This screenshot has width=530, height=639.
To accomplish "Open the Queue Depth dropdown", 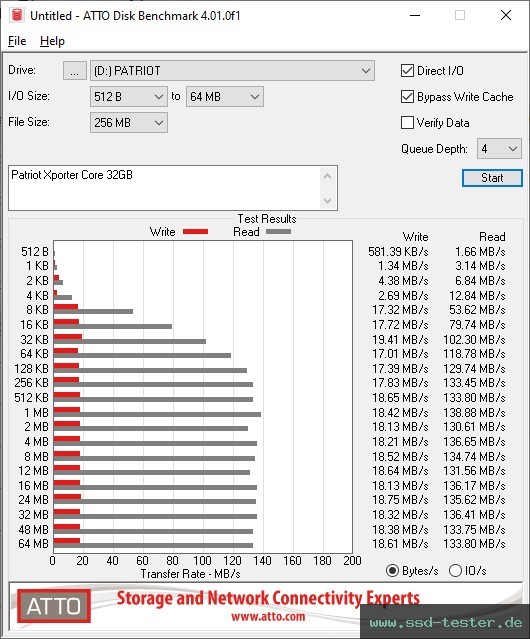I will coord(499,149).
